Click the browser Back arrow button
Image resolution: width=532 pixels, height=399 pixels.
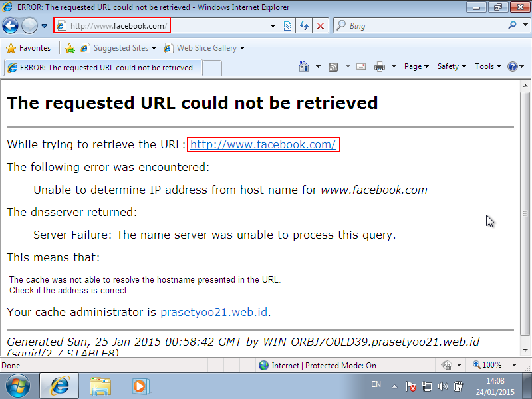(x=10, y=26)
